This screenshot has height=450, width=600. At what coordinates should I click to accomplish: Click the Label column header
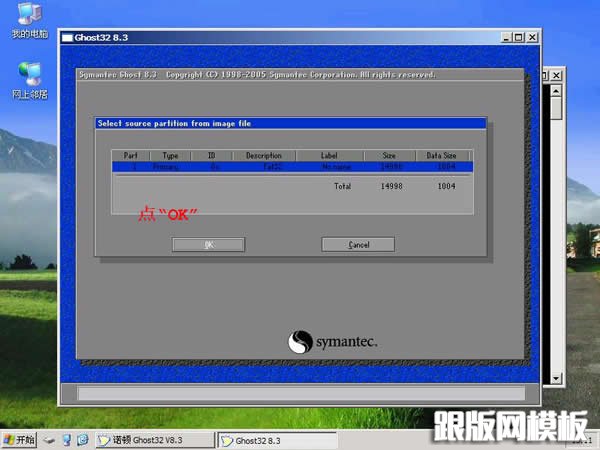(329, 155)
